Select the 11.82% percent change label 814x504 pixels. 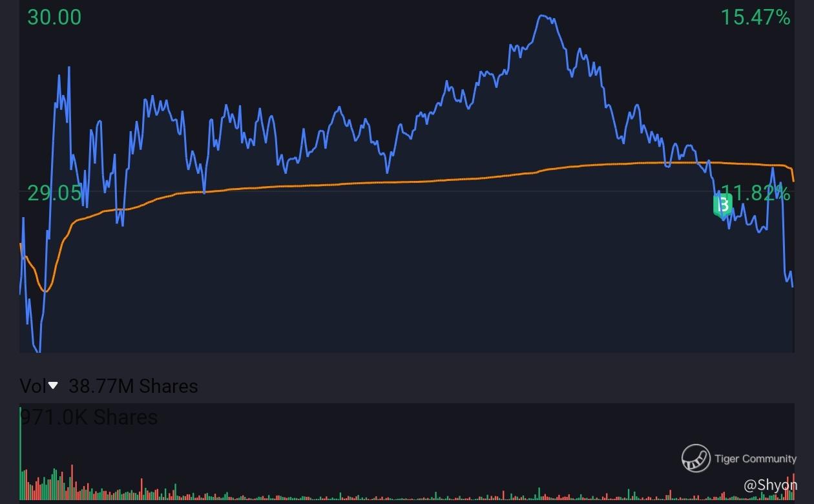(755, 193)
